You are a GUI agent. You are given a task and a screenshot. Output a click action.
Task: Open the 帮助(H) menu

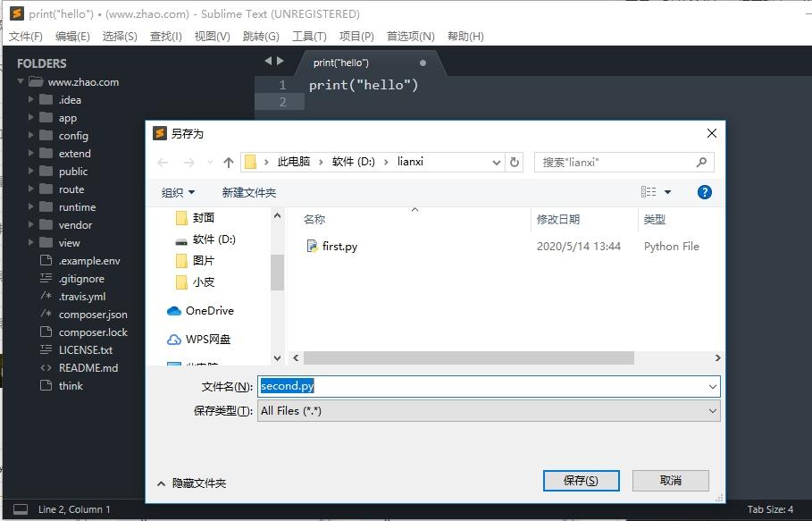pos(465,37)
